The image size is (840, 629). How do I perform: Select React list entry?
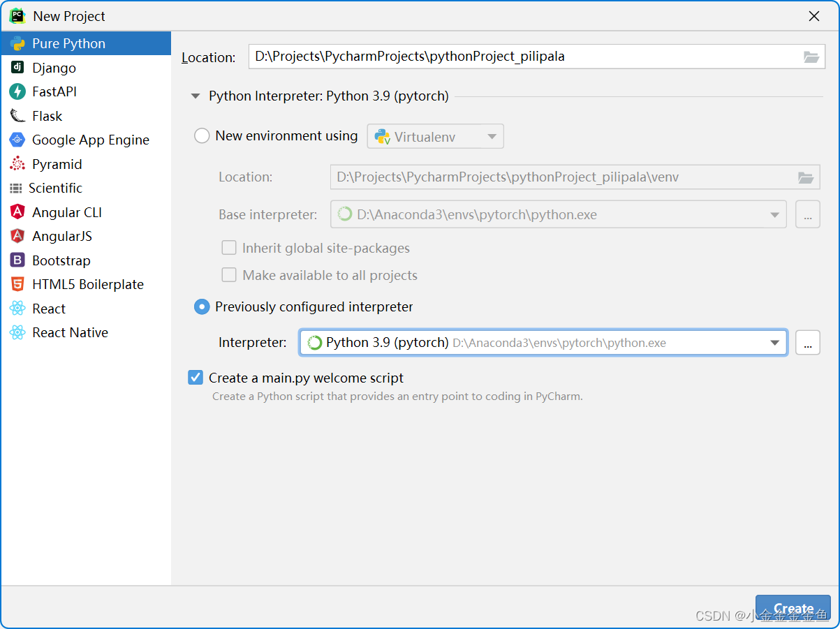86,309
